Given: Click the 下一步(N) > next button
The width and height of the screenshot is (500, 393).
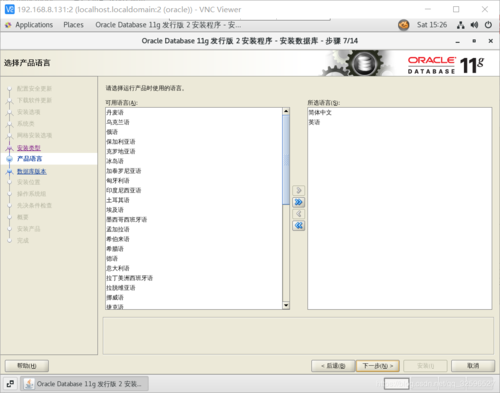Looking at the screenshot, I should [378, 366].
